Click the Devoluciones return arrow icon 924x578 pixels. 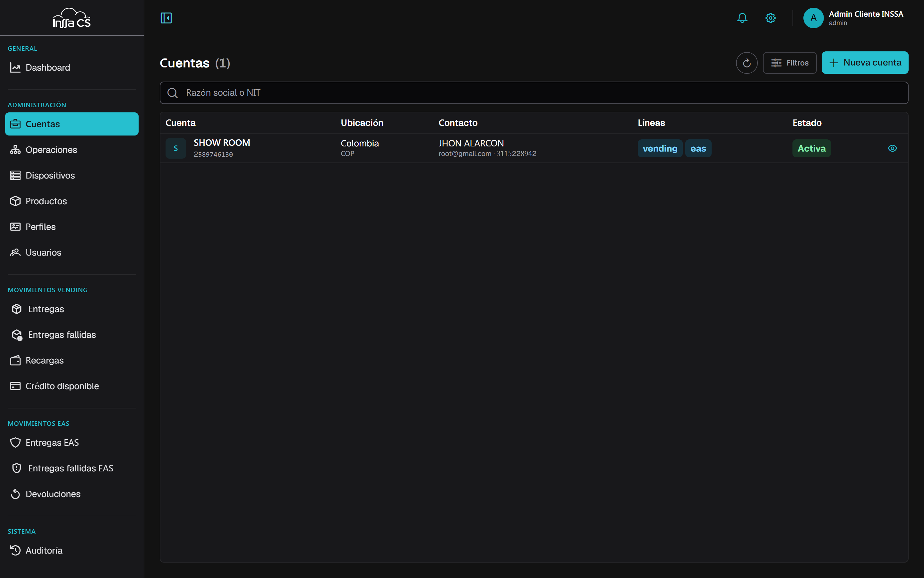[x=15, y=494]
